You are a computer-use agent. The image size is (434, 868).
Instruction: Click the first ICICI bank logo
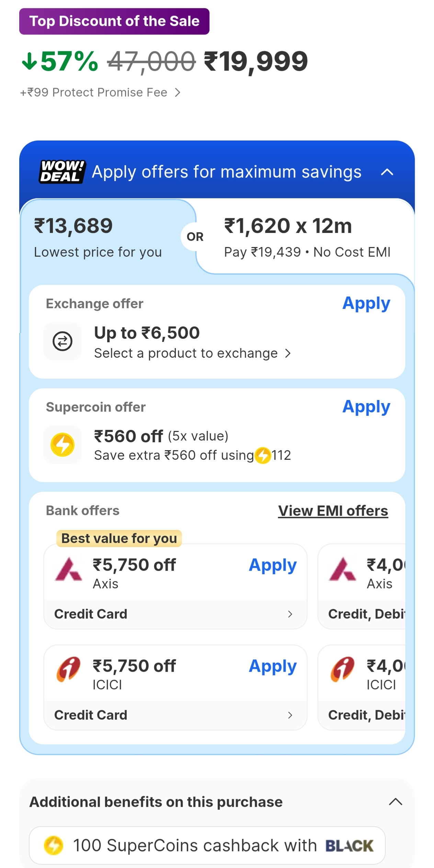tap(68, 670)
